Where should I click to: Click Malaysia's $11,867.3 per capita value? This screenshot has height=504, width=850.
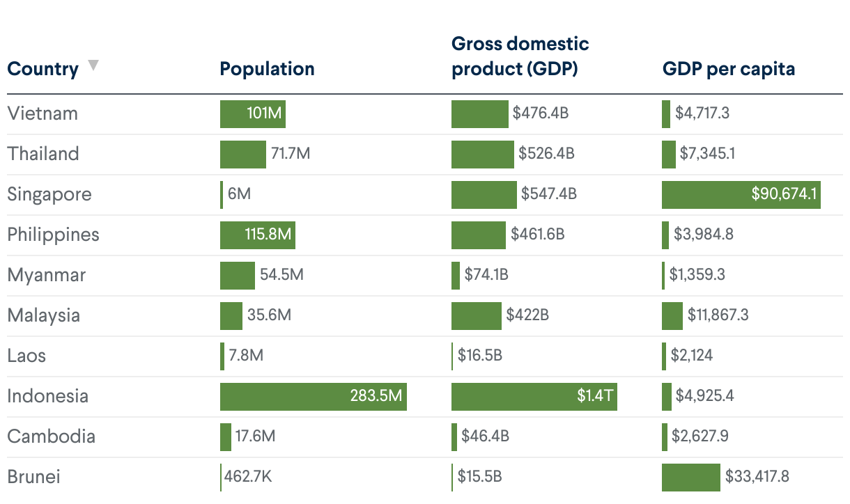click(718, 315)
